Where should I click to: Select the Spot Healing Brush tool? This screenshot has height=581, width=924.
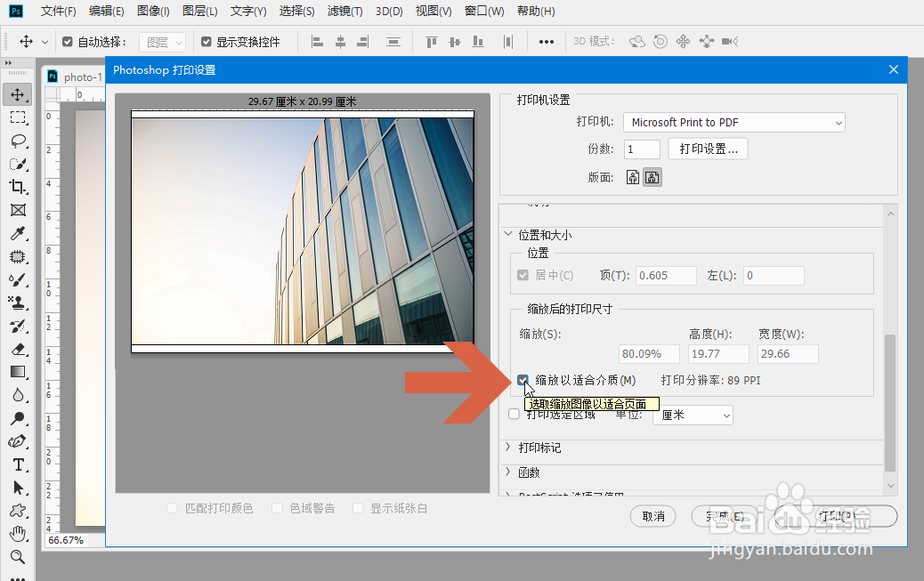18,256
